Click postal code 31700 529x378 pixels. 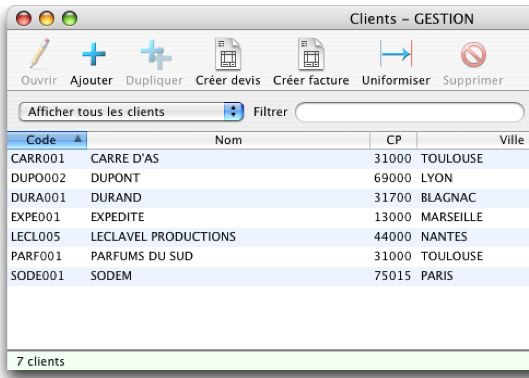(393, 197)
